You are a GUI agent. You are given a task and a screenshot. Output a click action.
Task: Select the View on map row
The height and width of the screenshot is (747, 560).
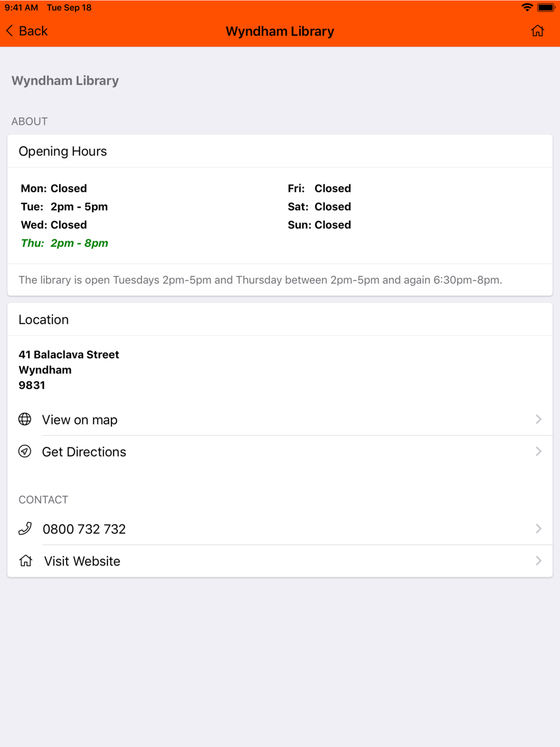[280, 419]
